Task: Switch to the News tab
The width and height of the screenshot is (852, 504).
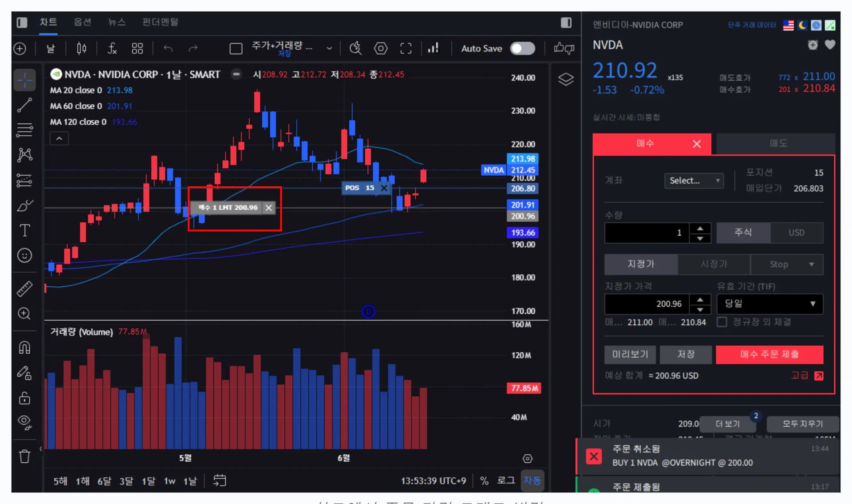Action: click(x=117, y=22)
